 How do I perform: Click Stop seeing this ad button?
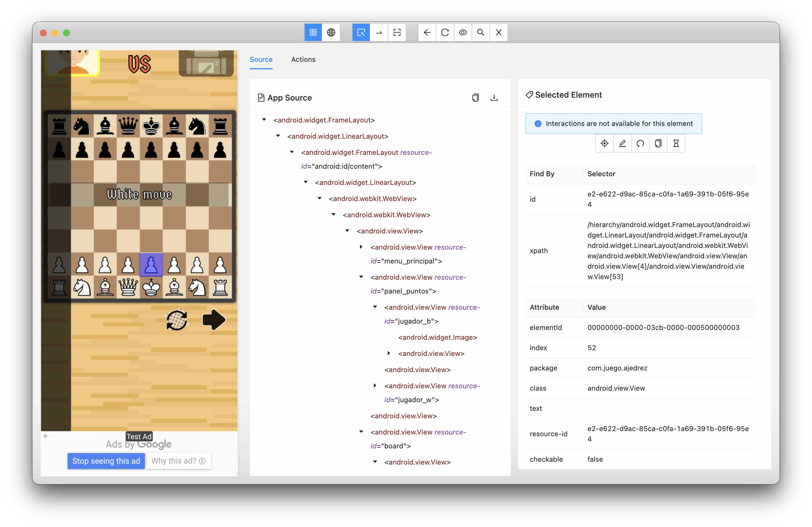(x=106, y=461)
